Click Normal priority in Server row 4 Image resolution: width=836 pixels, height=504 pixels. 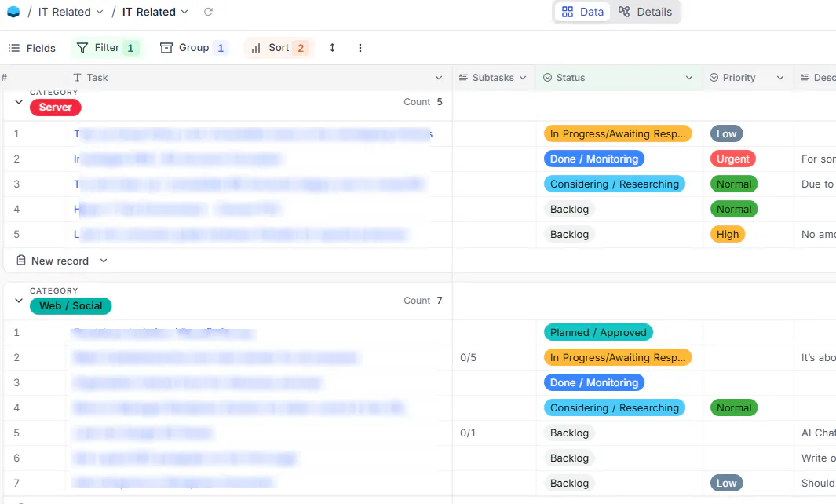[734, 209]
